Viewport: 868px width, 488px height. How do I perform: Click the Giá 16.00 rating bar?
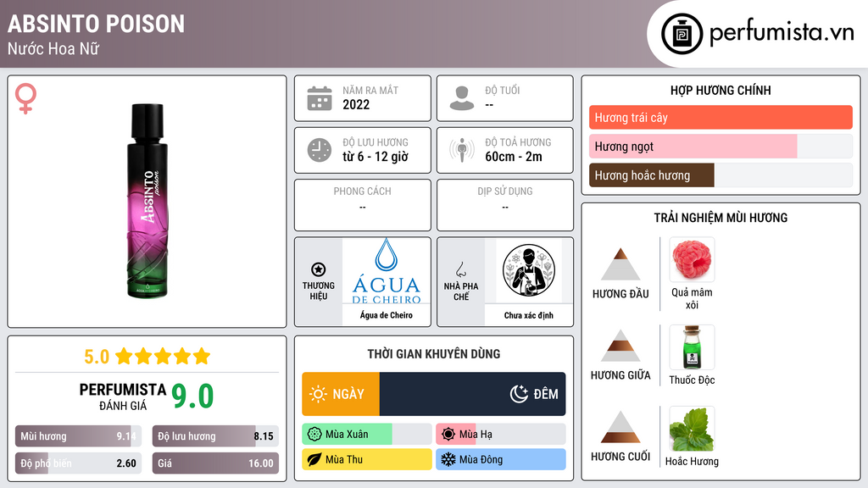pos(215,463)
